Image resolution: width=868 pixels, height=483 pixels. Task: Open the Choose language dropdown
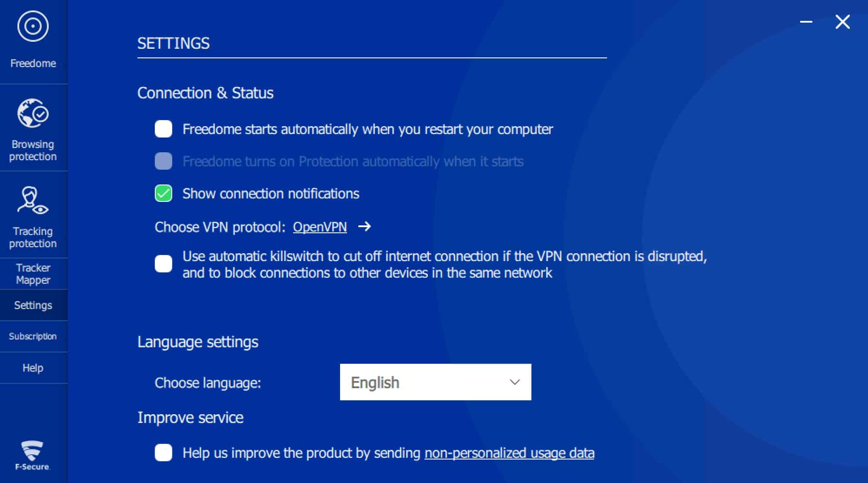(435, 382)
